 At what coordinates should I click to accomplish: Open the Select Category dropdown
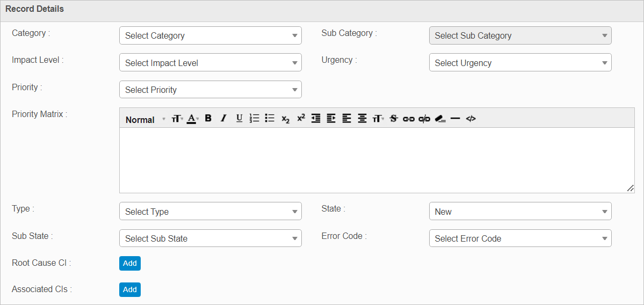pyautogui.click(x=210, y=35)
